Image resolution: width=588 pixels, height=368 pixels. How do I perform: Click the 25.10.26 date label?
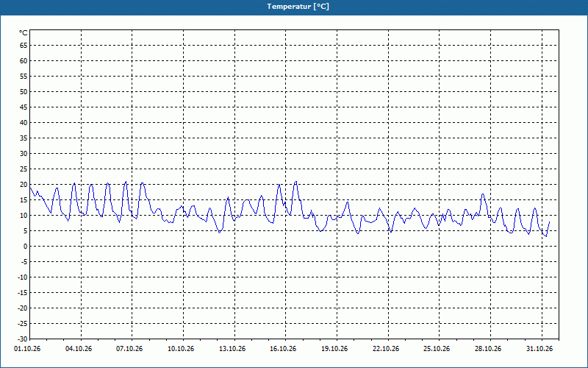(437, 349)
